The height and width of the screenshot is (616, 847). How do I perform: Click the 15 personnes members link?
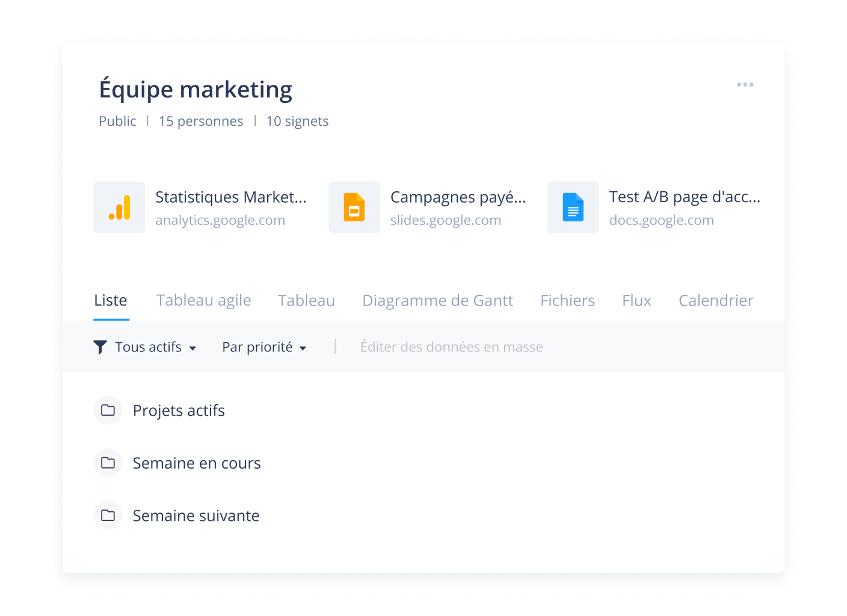coord(201,122)
